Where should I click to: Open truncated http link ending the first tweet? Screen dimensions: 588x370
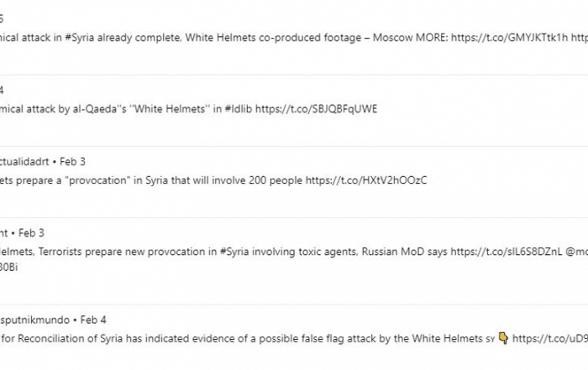(580, 38)
